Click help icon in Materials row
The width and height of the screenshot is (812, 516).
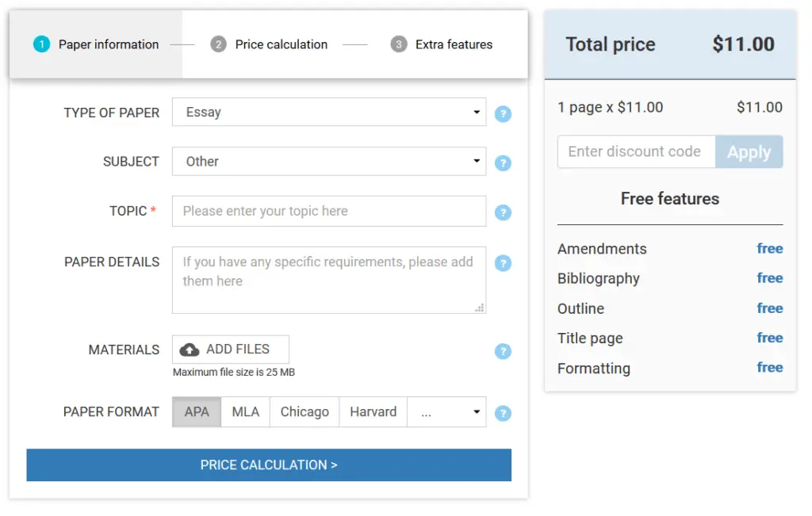tap(503, 351)
